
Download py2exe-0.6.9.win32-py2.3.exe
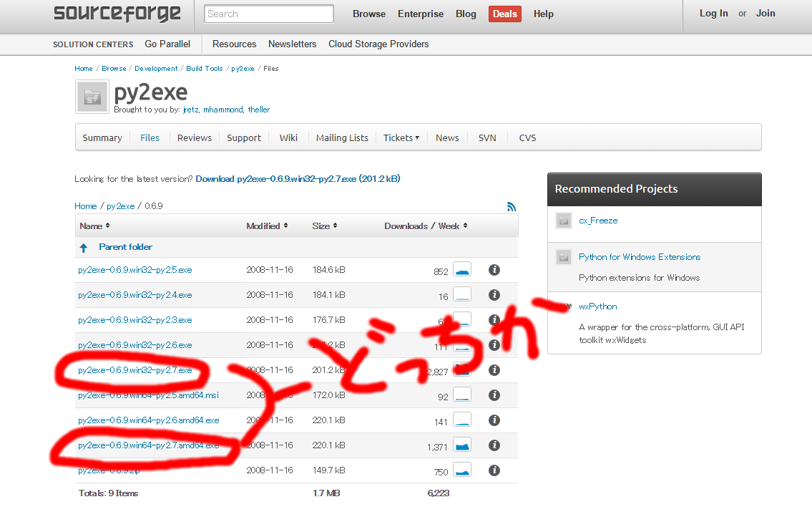pyautogui.click(x=134, y=320)
